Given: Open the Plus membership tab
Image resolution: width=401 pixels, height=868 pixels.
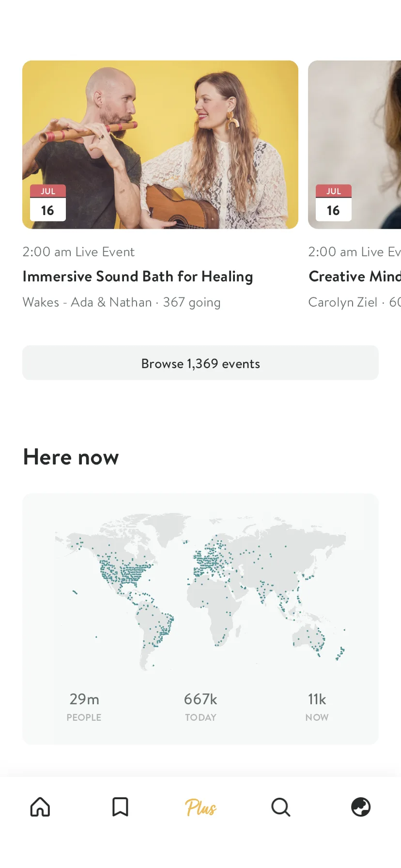Looking at the screenshot, I should coord(200,807).
